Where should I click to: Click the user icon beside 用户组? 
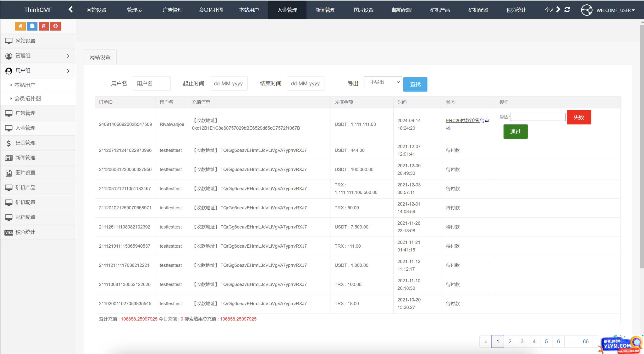click(9, 71)
